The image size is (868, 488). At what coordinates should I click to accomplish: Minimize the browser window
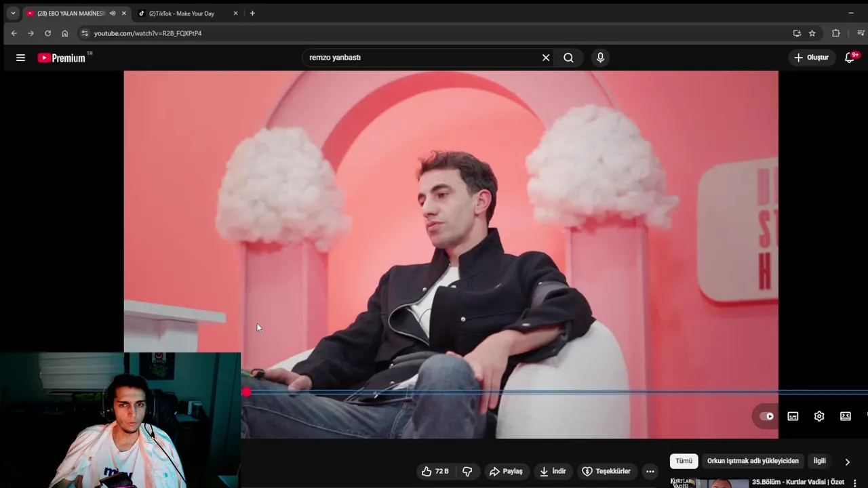pyautogui.click(x=851, y=13)
